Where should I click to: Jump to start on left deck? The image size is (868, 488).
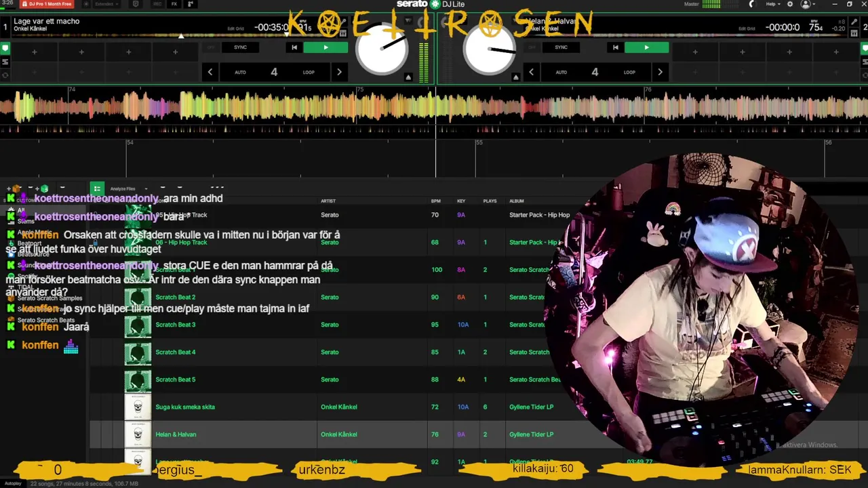click(294, 47)
